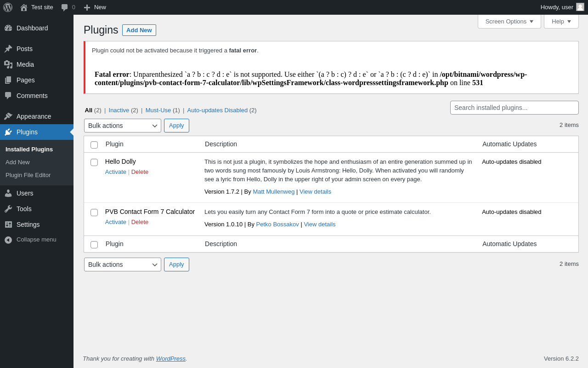The image size is (588, 368).
Task: Click the WordPress logo icon
Action: tap(8, 7)
